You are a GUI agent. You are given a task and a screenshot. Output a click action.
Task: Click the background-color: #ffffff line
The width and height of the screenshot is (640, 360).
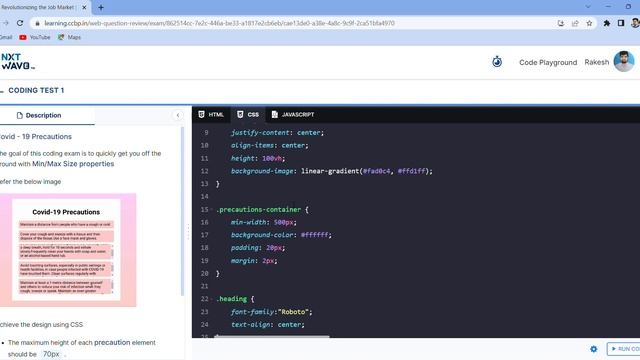pos(281,235)
